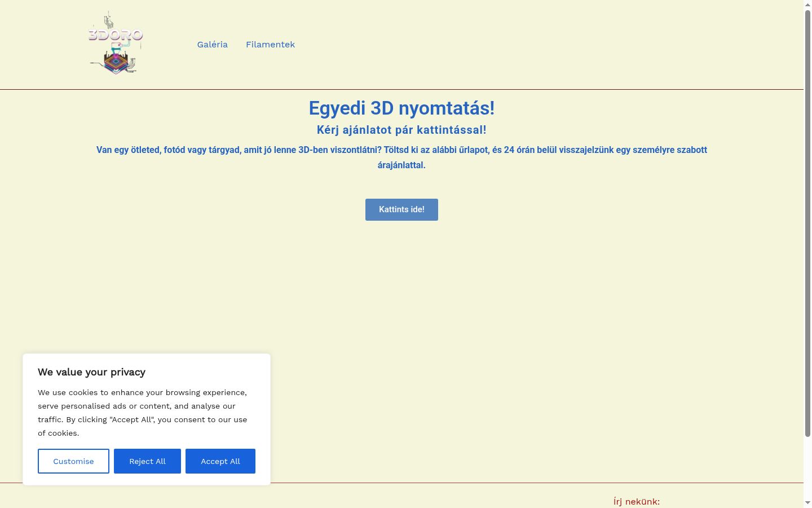Open cookie Customise settings
The height and width of the screenshot is (508, 812).
tap(73, 461)
